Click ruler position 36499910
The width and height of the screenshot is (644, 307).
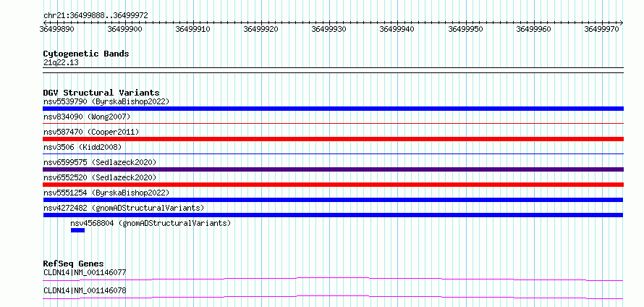click(192, 29)
